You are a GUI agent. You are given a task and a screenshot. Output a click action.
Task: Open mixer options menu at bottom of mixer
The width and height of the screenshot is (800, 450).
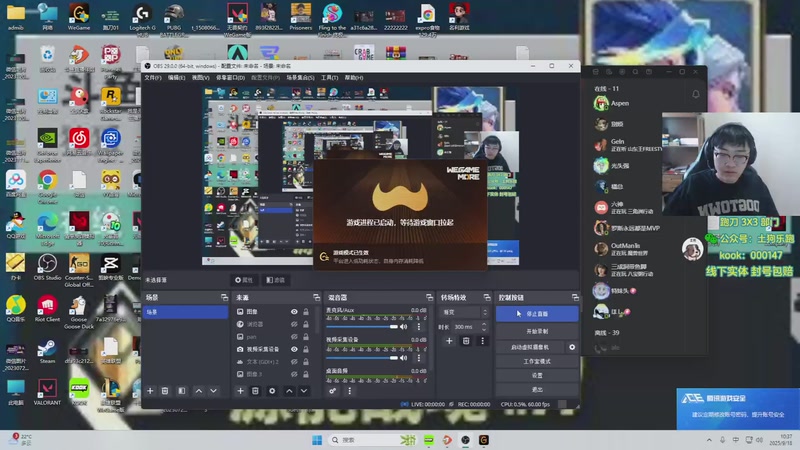pos(349,391)
